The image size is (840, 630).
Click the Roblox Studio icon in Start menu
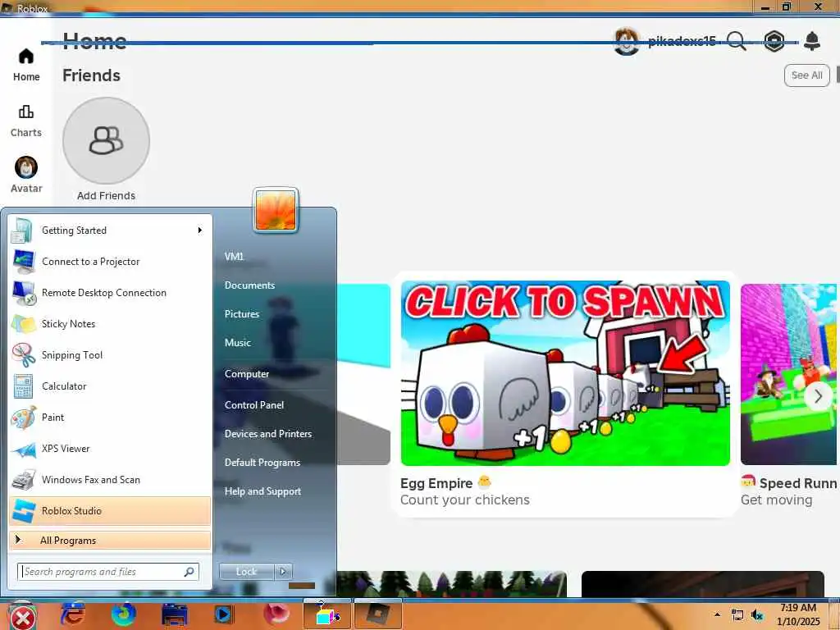(x=24, y=511)
